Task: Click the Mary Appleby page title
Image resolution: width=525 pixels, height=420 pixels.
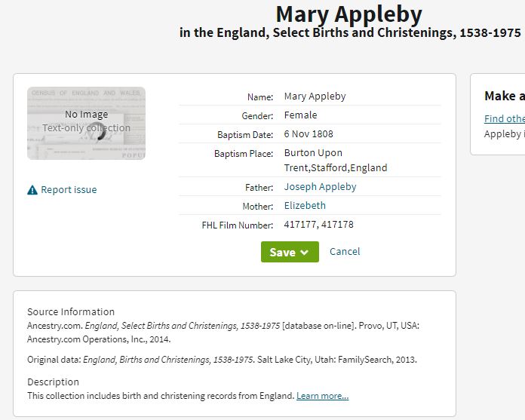Action: [x=348, y=14]
